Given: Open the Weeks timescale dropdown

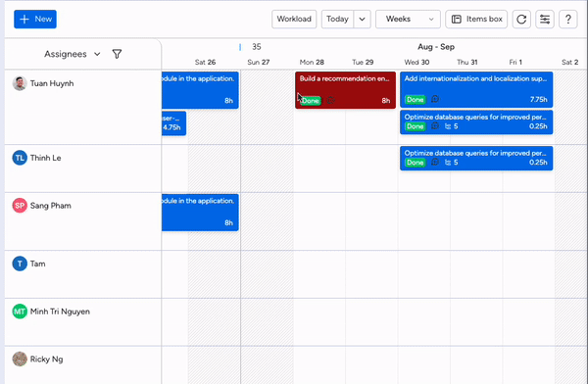Looking at the screenshot, I should coord(408,20).
